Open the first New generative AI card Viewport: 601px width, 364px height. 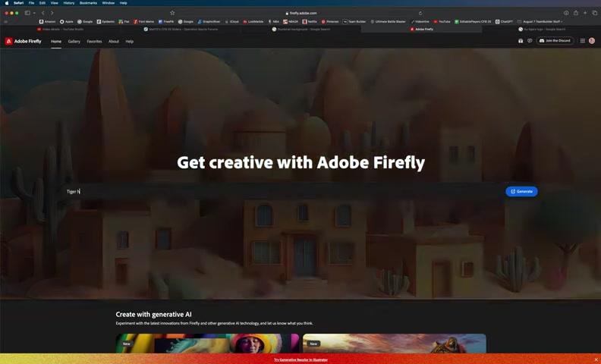tap(207, 344)
